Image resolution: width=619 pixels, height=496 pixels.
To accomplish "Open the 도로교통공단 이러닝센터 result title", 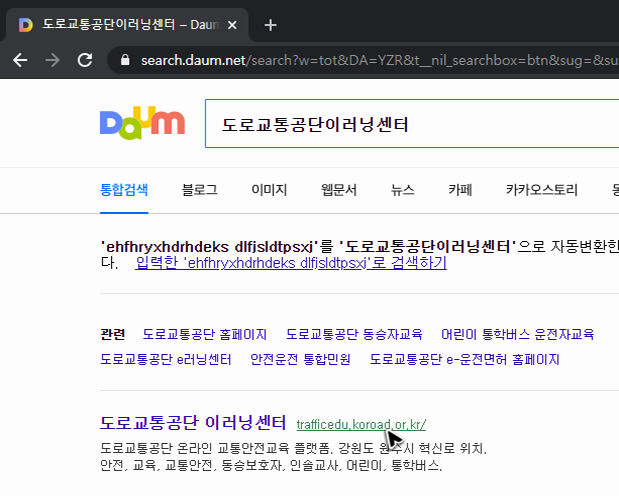I will 193,423.
